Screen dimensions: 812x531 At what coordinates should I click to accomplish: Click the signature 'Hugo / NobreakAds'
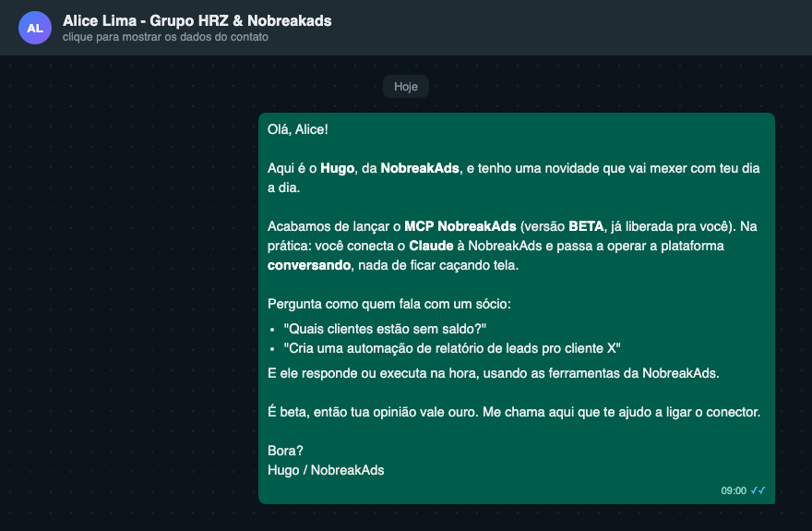(x=326, y=470)
